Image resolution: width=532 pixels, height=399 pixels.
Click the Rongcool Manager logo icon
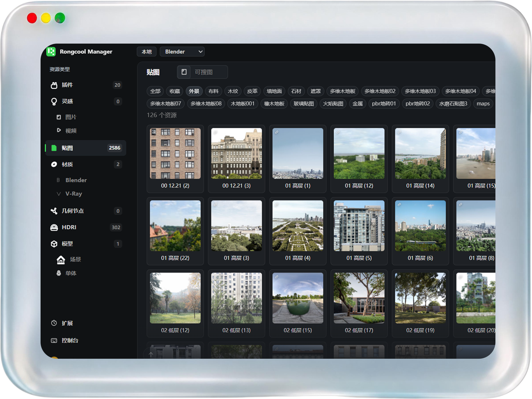click(x=51, y=52)
